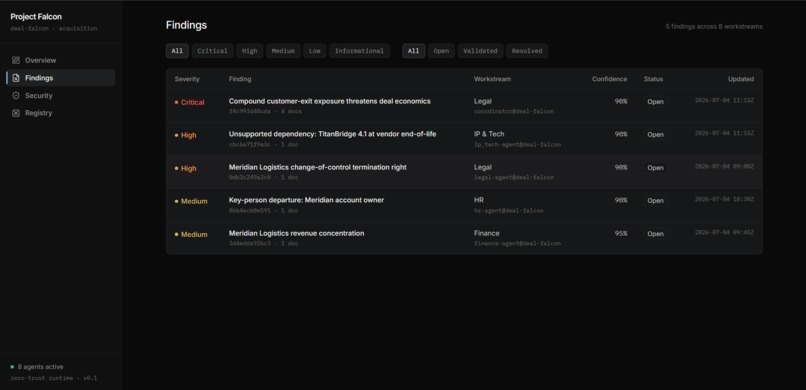Click Open status badge in change-of-control row
The height and width of the screenshot is (390, 806).
[x=655, y=168]
